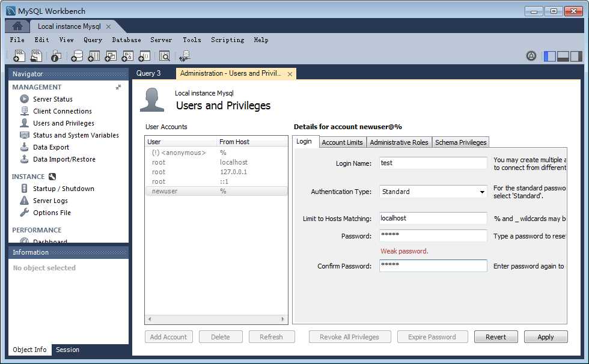
Task: Click the Limit to Hosts Matching field
Action: [x=433, y=218]
